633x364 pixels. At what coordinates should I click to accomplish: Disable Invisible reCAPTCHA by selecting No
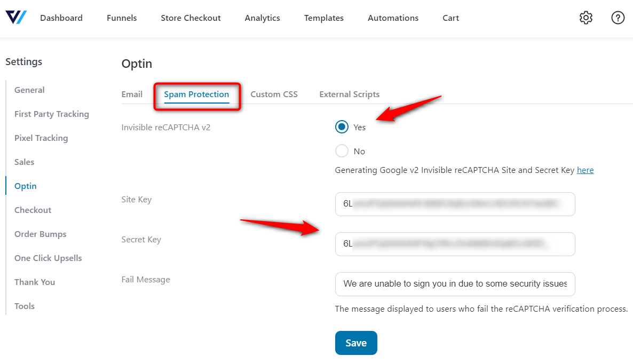342,151
